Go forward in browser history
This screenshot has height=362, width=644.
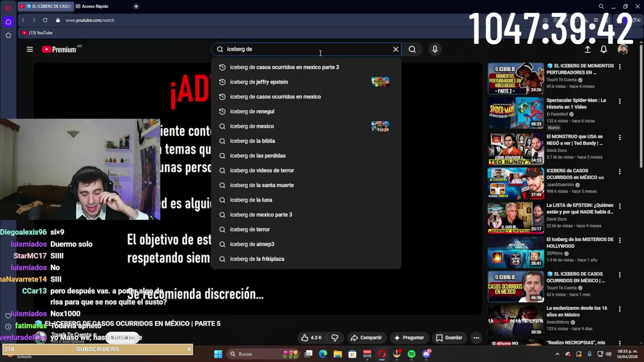pos(34,20)
